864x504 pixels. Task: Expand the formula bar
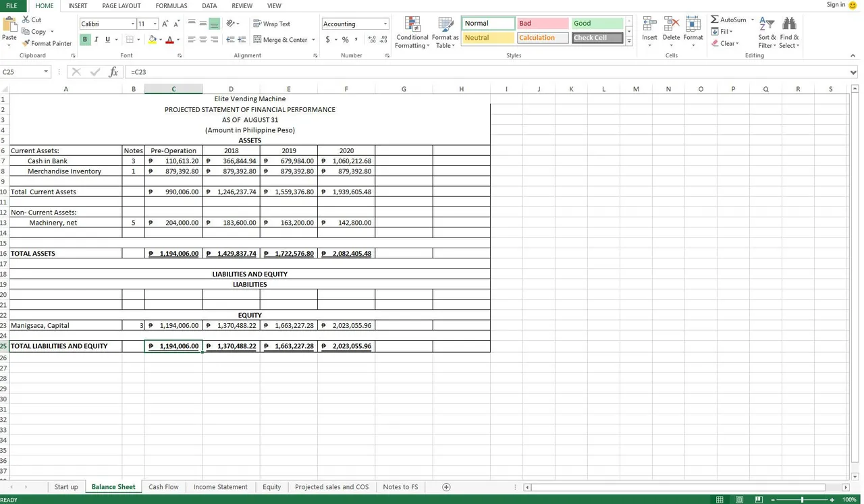[x=854, y=72]
